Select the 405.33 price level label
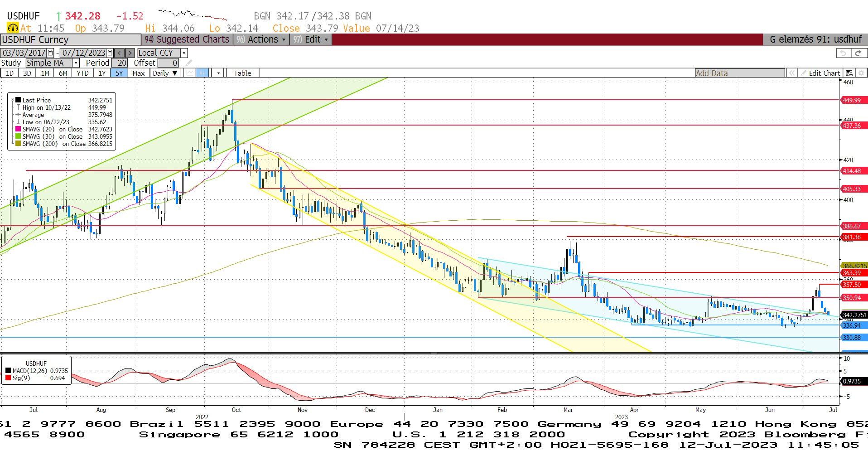The height and width of the screenshot is (470, 868). pos(854,189)
